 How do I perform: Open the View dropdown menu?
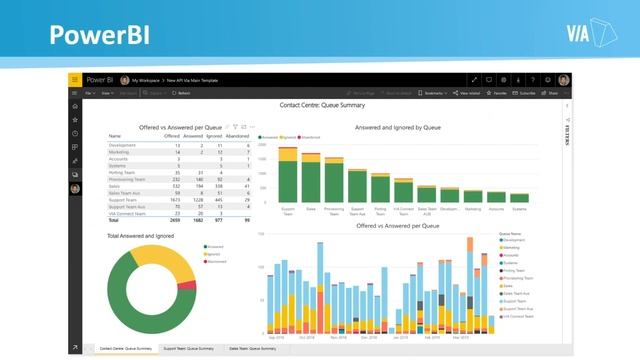(x=107, y=93)
